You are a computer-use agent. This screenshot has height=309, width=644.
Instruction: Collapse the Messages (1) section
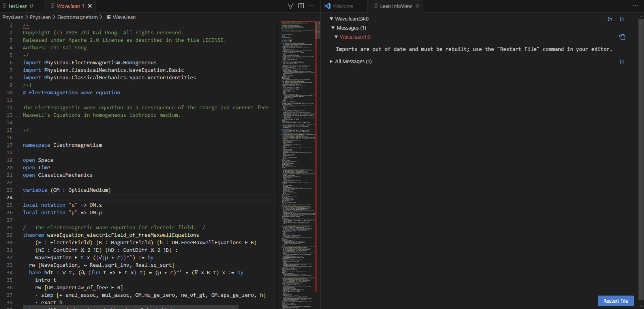tap(333, 28)
